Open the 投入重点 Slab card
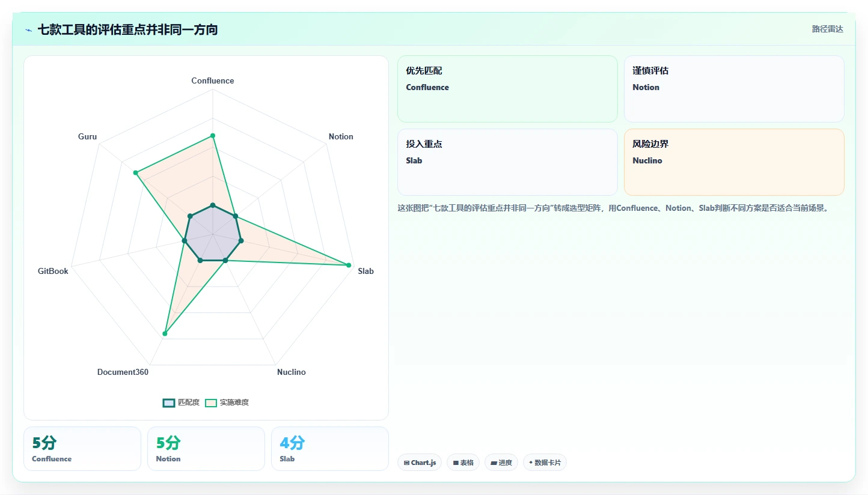This screenshot has height=495, width=868. coord(507,162)
